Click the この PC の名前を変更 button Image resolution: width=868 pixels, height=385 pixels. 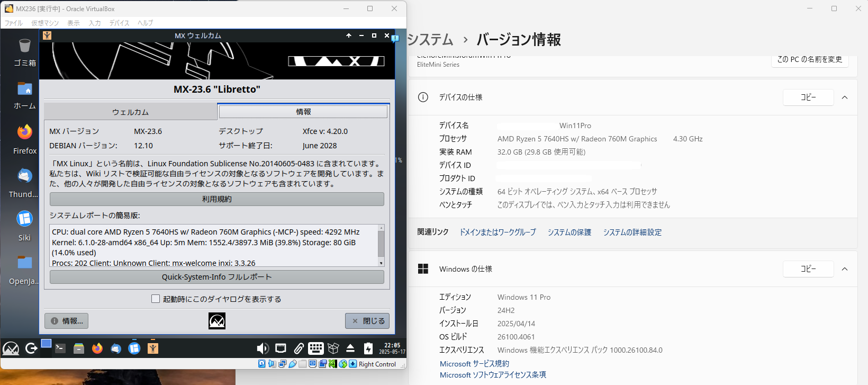click(x=809, y=60)
